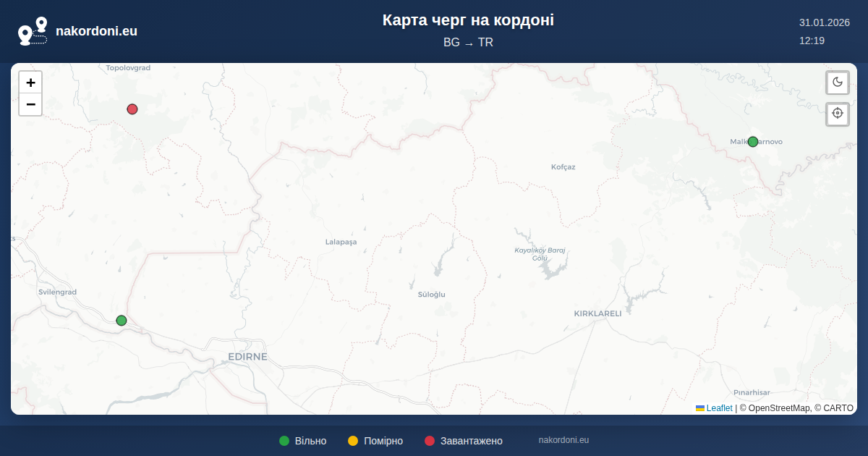Click red Завантажено legend dot
The height and width of the screenshot is (456, 868).
[430, 441]
